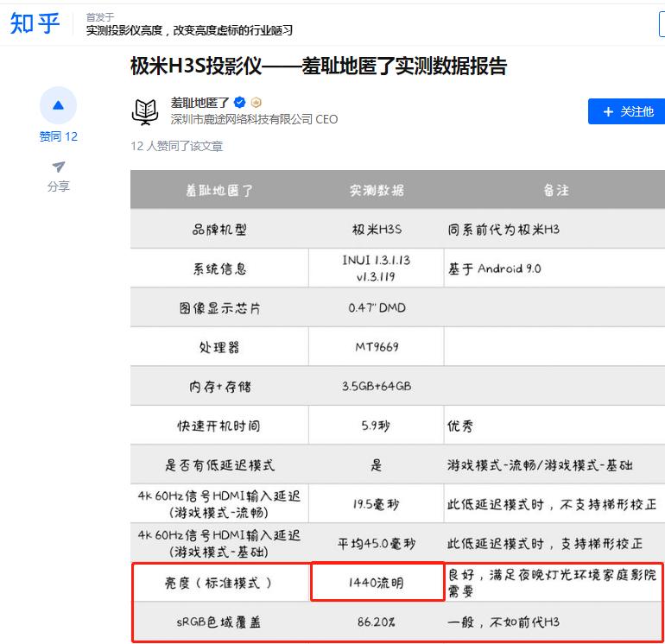665x644 pixels.
Task: Click the value 1440流明
Action: 376,583
